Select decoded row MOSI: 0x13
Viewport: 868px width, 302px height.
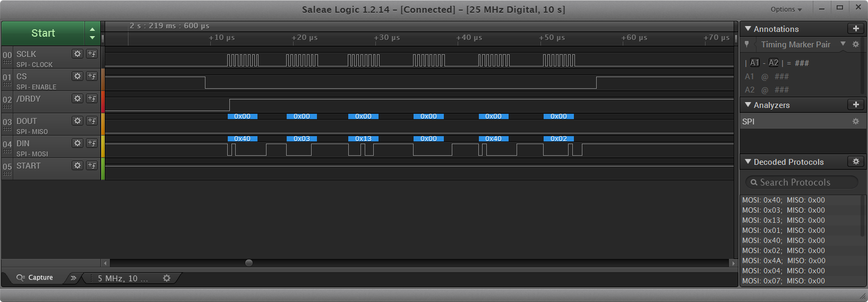784,220
